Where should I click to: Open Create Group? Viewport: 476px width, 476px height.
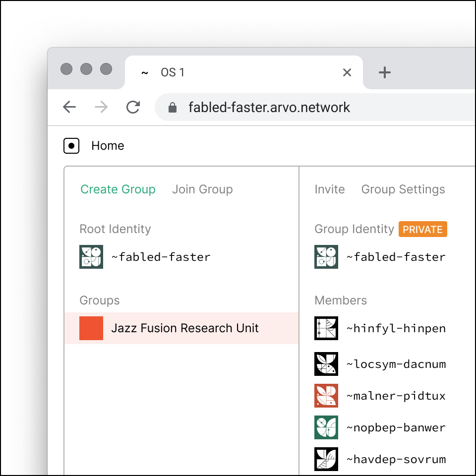[118, 189]
